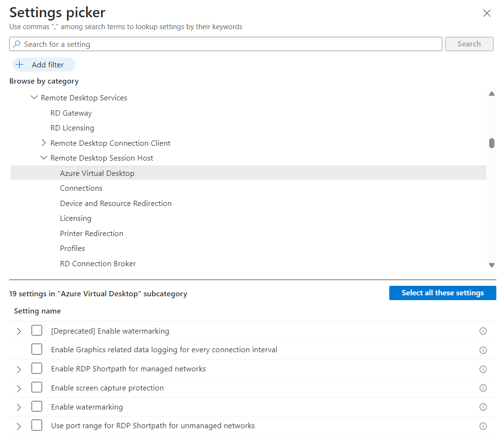This screenshot has width=504, height=443.
Task: Click the category list scrollbar thumb
Action: pos(492,143)
